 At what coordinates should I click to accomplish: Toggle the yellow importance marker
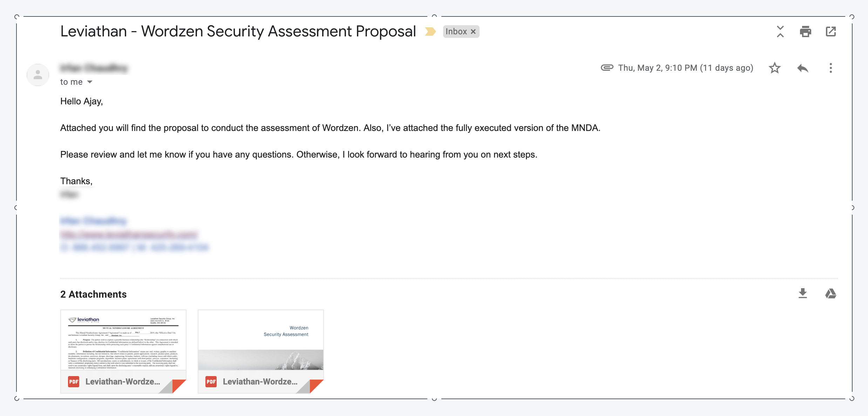click(x=430, y=32)
